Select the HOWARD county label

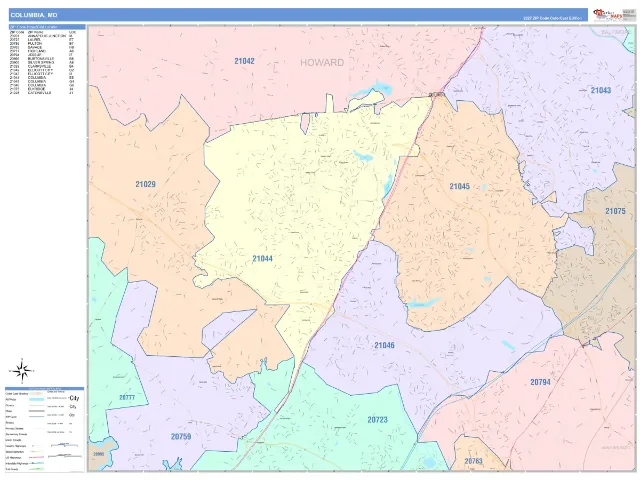click(x=322, y=62)
